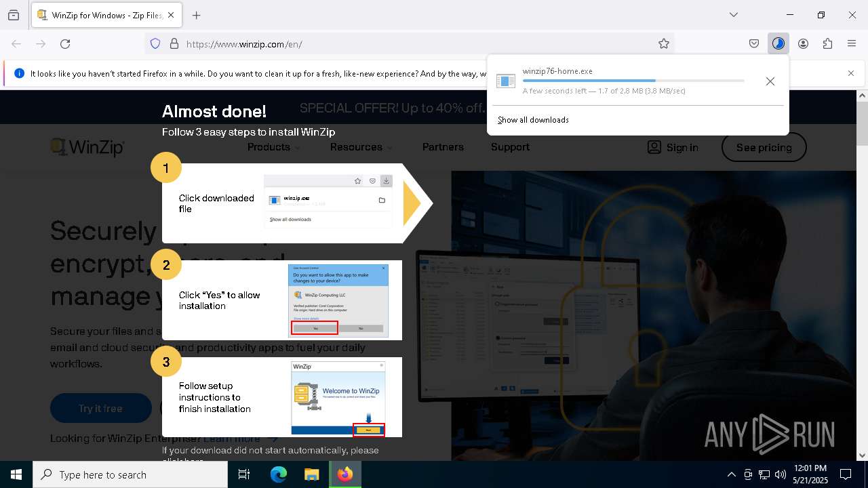The image size is (868, 488).
Task: Click the site padlock security icon
Action: click(x=174, y=43)
